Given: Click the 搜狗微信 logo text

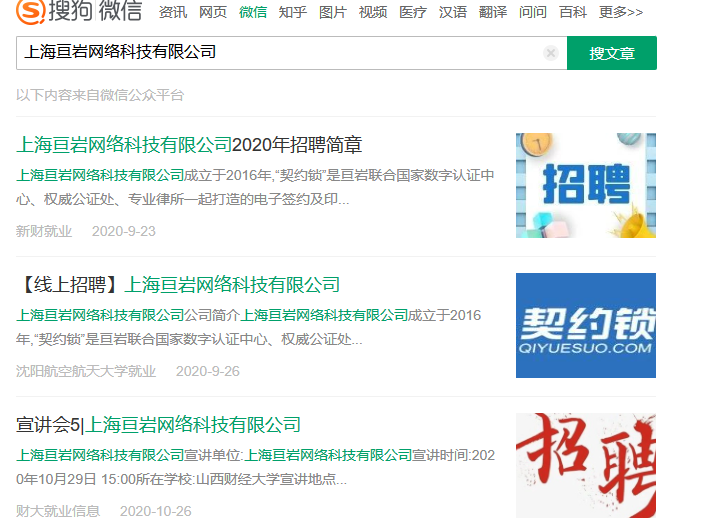Looking at the screenshot, I should click(95, 11).
